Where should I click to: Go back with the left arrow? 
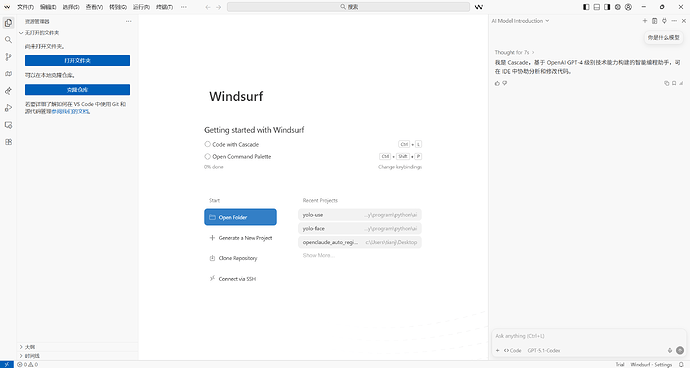tap(208, 7)
